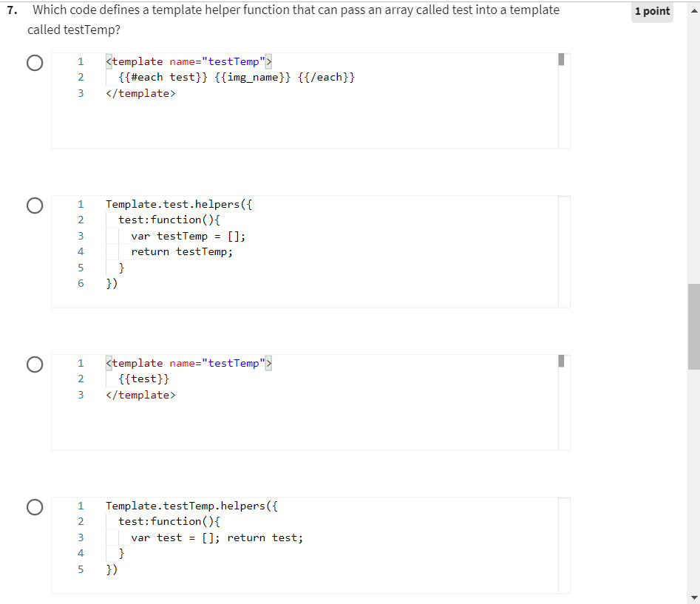Click the scrollbar inside the third code block
Screen dimensions: 700x604
[561, 361]
